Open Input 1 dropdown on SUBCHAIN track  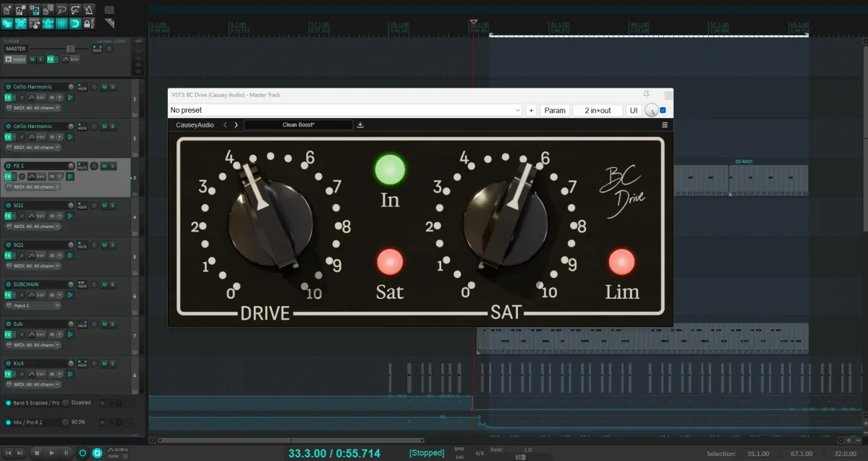[x=33, y=305]
